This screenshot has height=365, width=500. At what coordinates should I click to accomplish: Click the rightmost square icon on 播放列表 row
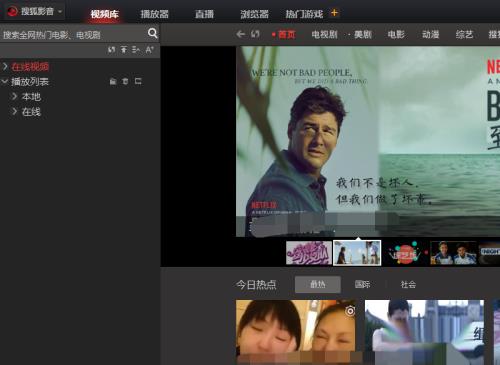(138, 81)
